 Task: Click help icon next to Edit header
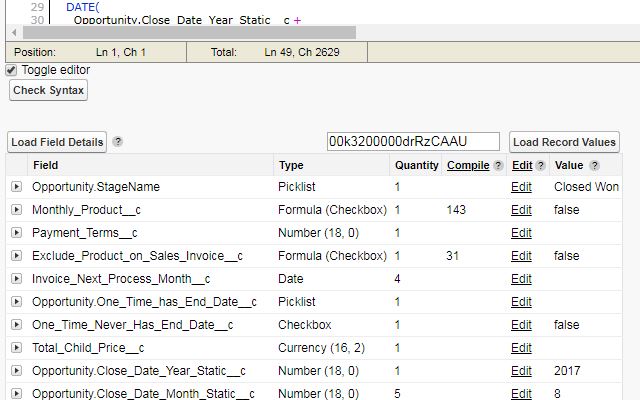(540, 165)
